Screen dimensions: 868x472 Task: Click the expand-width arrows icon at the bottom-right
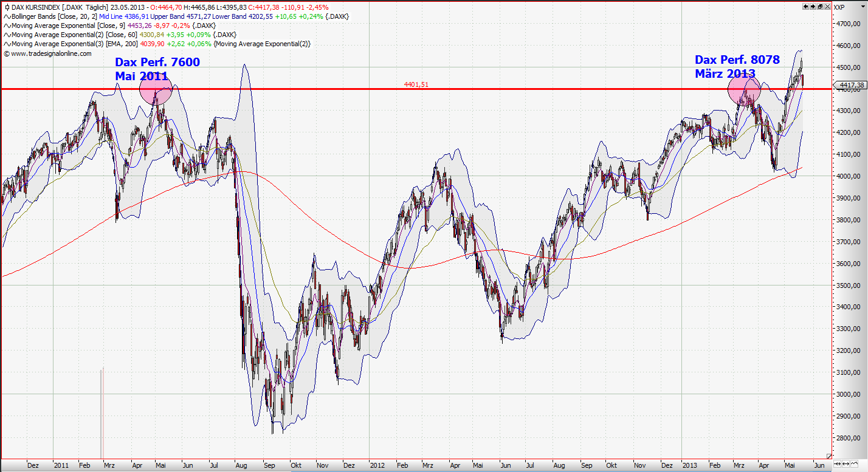[x=846, y=463]
